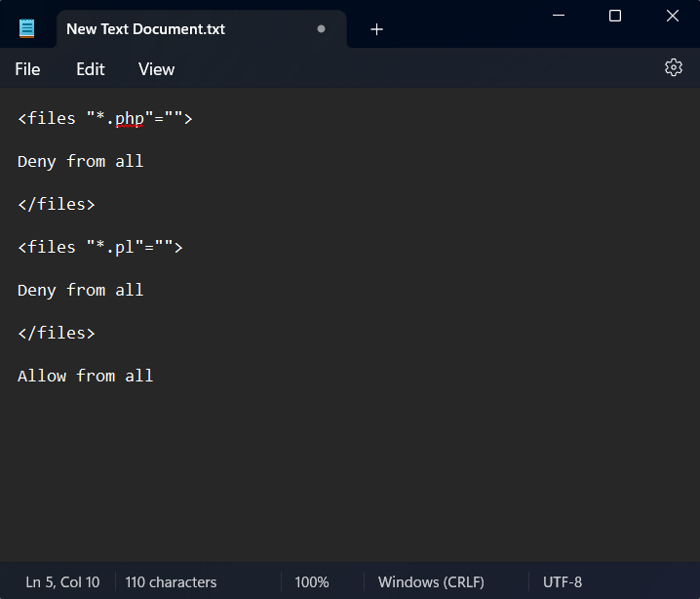700x599 pixels.
Task: Select the New Text Document.txt tab
Action: (x=146, y=29)
